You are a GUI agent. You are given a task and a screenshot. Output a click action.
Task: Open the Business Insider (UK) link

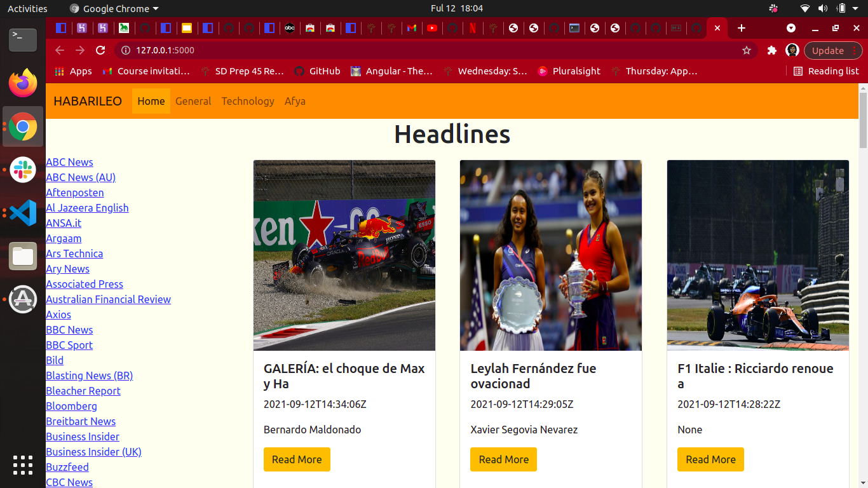click(x=93, y=452)
